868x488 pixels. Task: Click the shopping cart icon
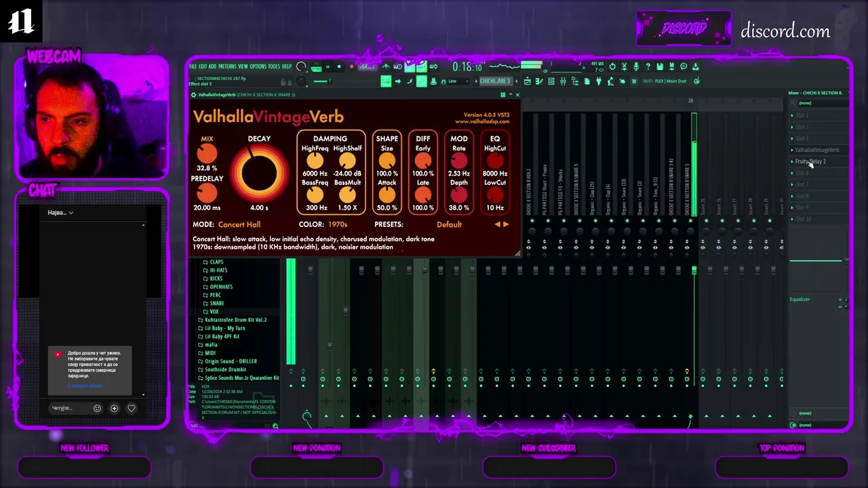coord(634,81)
